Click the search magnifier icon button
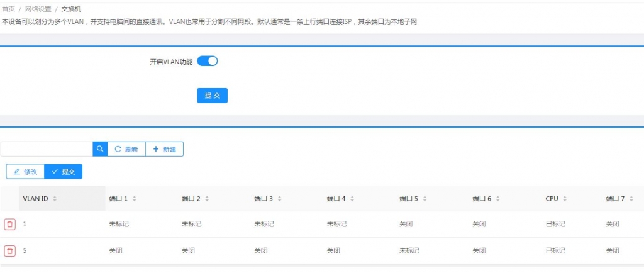The height and width of the screenshot is (273, 644). coord(100,149)
